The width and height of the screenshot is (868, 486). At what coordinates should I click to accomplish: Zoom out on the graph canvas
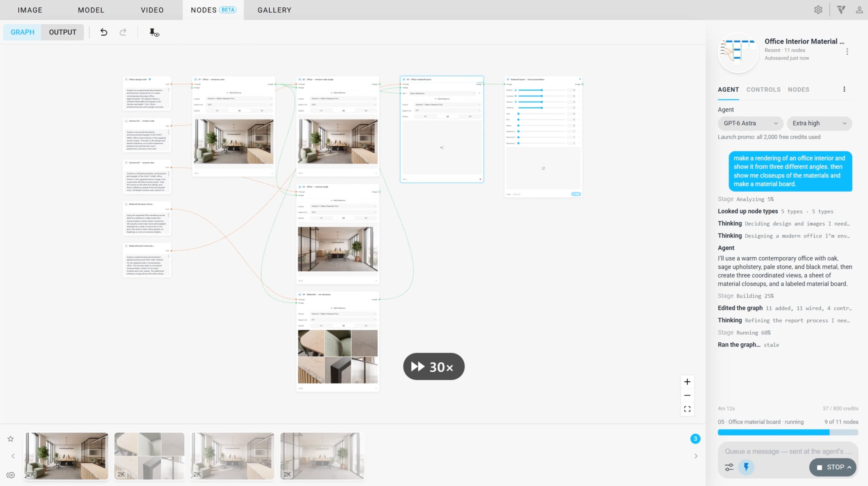click(687, 395)
